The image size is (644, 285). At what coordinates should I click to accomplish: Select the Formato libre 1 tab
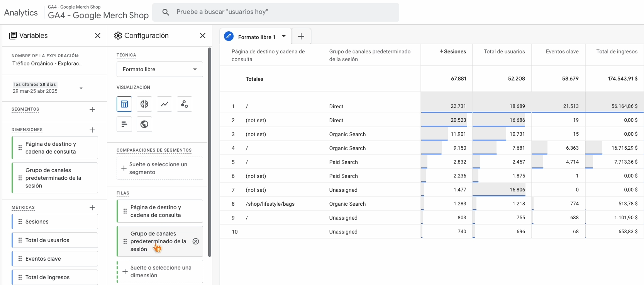[256, 37]
